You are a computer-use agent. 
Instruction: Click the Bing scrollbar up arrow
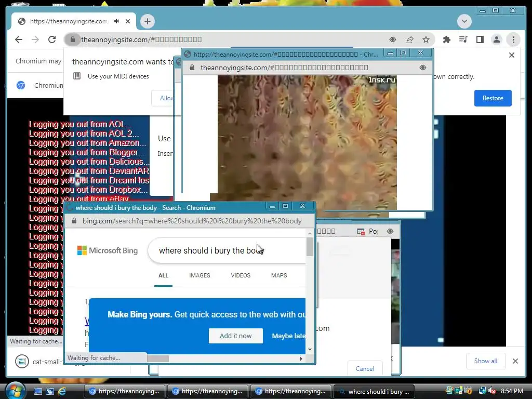point(310,233)
